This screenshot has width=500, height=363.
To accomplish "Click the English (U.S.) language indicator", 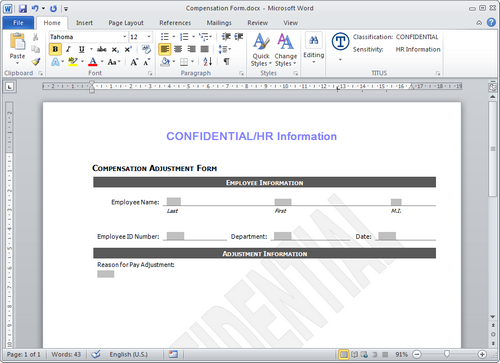I will tap(129, 354).
